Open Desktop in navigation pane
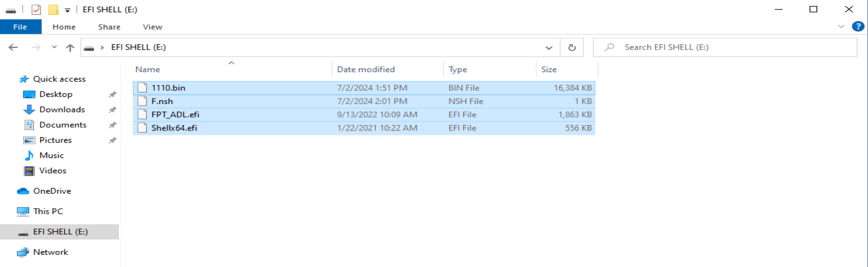 click(56, 94)
